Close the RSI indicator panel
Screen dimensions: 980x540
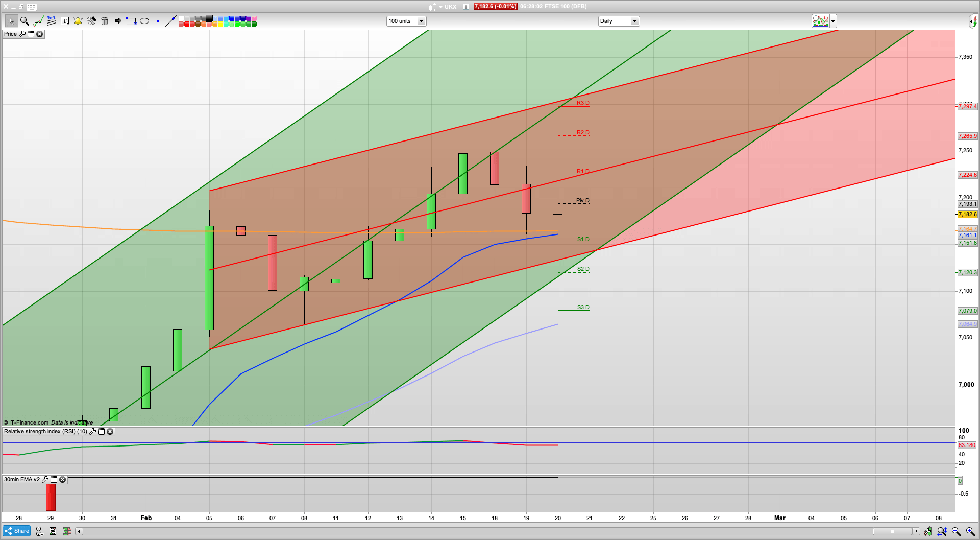click(x=110, y=431)
